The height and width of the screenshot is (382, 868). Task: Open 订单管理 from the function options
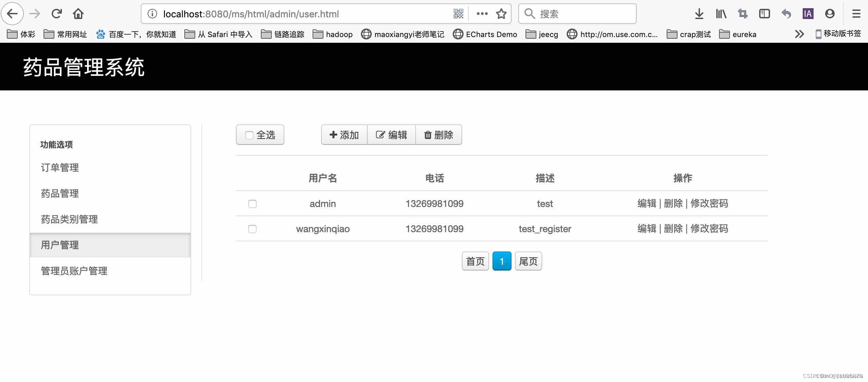(x=60, y=167)
